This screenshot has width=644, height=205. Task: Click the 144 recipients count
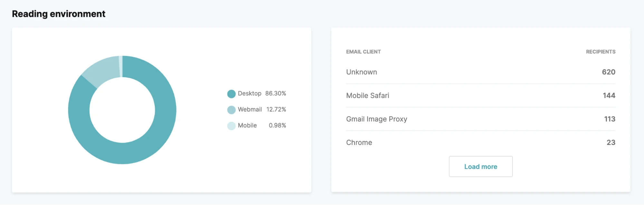click(x=609, y=96)
